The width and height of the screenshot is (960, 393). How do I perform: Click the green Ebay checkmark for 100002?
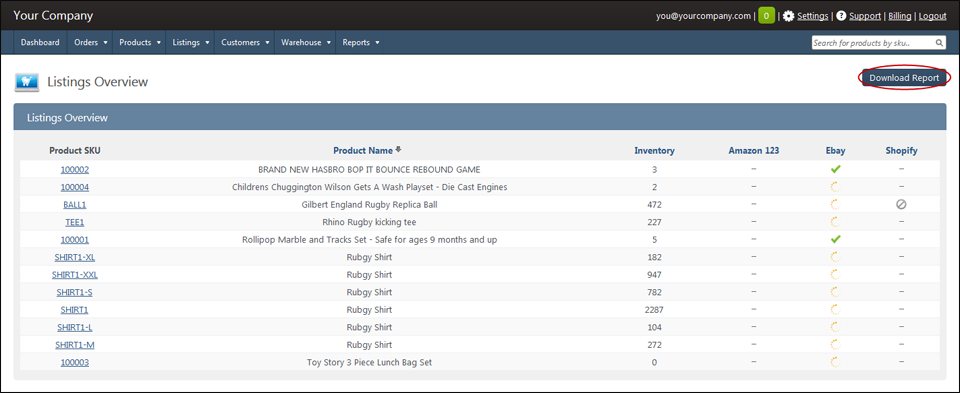(x=836, y=169)
